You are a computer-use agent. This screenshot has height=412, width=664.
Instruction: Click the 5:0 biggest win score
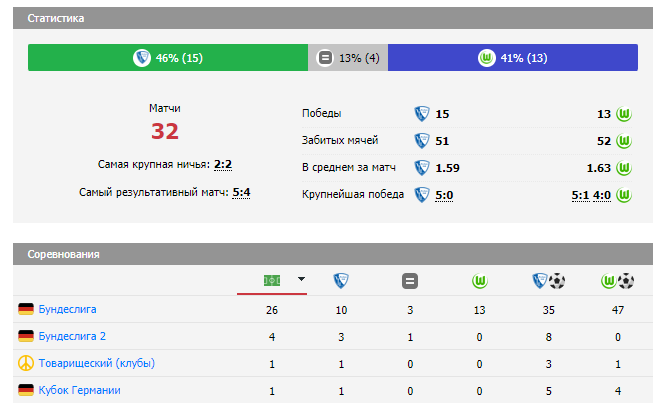coord(444,195)
